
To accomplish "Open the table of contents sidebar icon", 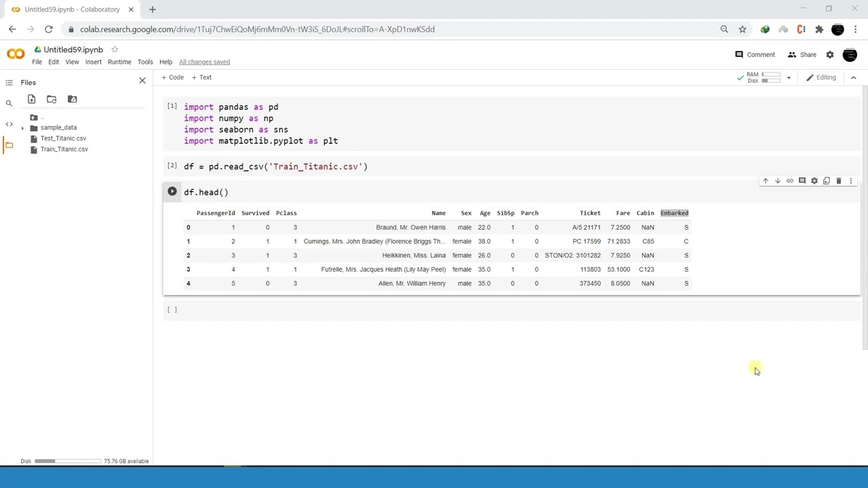I will 9,83.
